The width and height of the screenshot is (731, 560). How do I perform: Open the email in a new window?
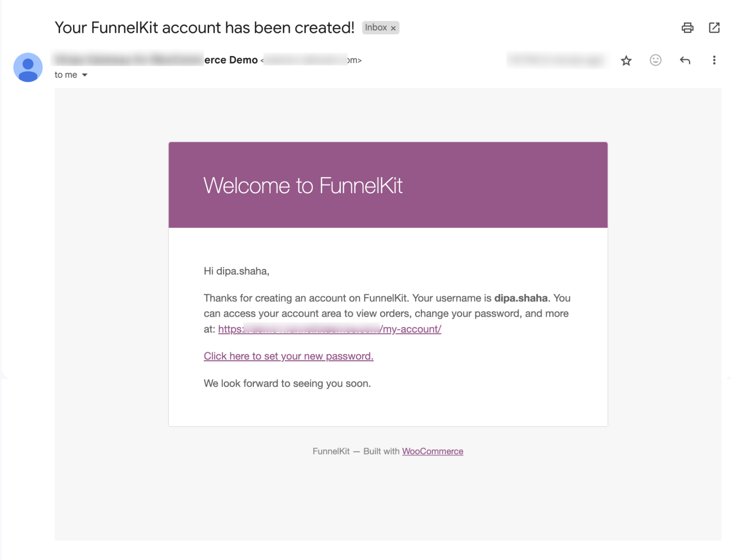[x=714, y=28]
